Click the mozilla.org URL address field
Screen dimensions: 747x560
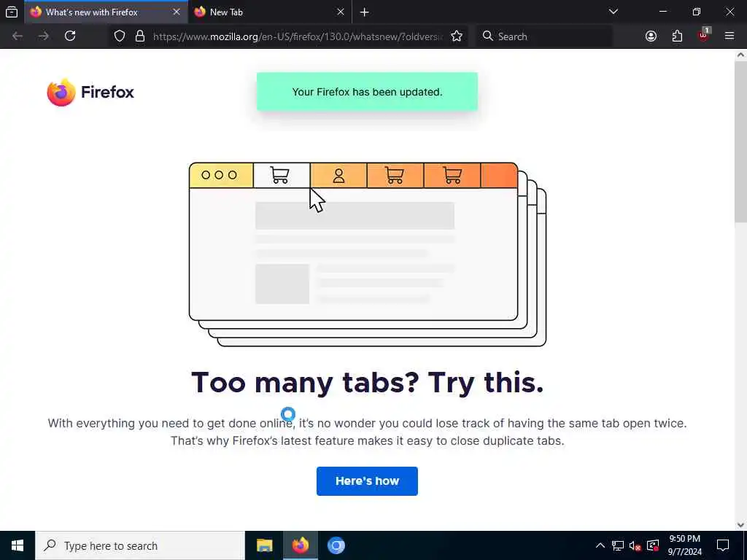pos(298,36)
